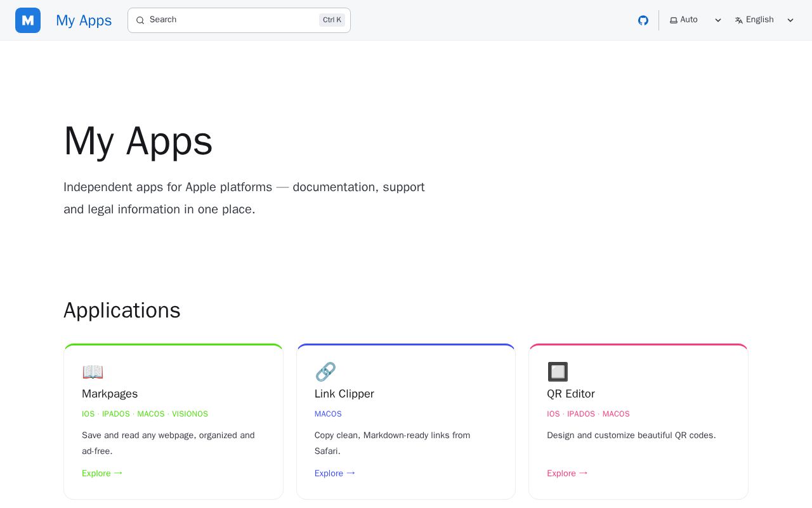
Task: Click the laptop icon beside Auto
Action: tap(674, 20)
